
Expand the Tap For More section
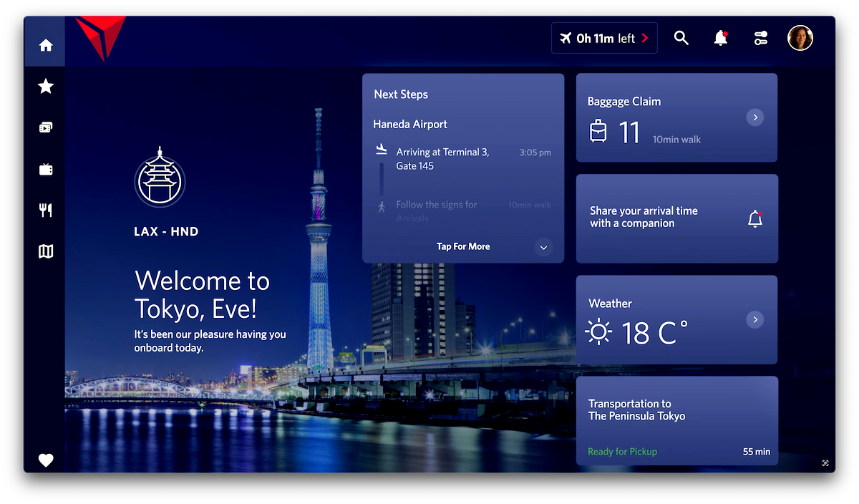click(x=463, y=246)
